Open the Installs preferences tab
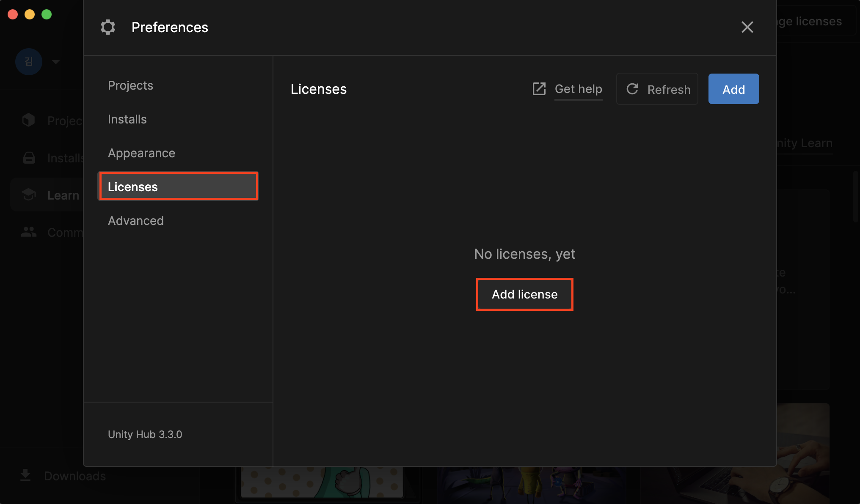The width and height of the screenshot is (860, 504). tap(127, 119)
